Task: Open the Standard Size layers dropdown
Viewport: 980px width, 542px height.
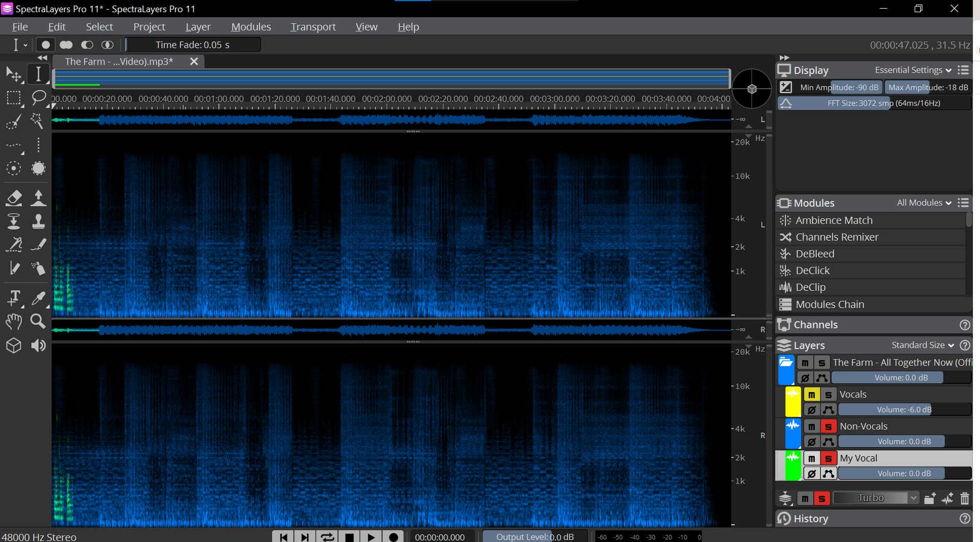Action: coord(923,345)
